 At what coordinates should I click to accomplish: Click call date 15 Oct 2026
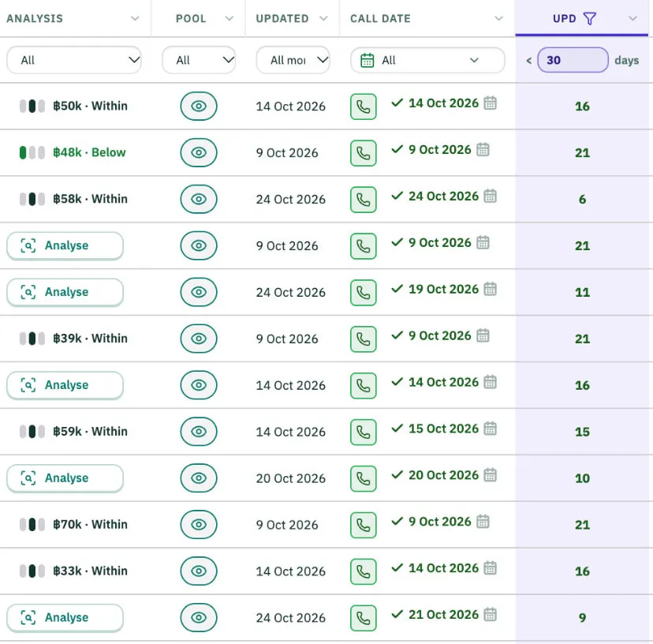pos(443,429)
